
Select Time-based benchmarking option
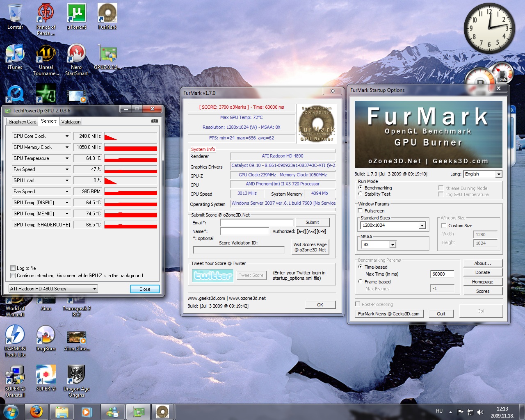point(361,267)
